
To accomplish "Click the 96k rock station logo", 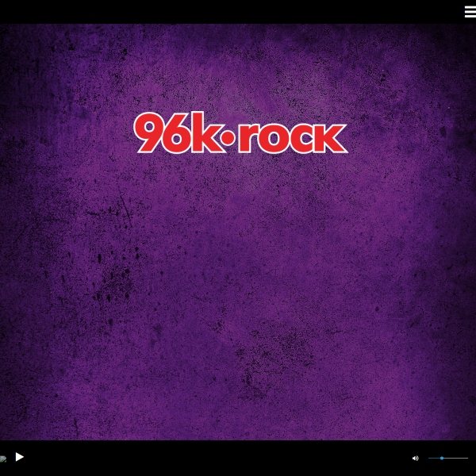I will point(240,132).
